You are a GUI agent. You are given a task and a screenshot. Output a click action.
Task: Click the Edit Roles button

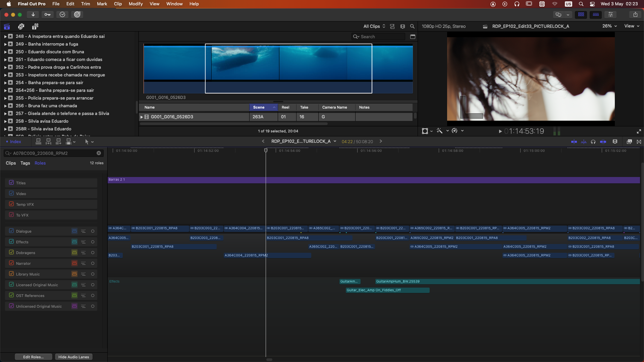33,357
